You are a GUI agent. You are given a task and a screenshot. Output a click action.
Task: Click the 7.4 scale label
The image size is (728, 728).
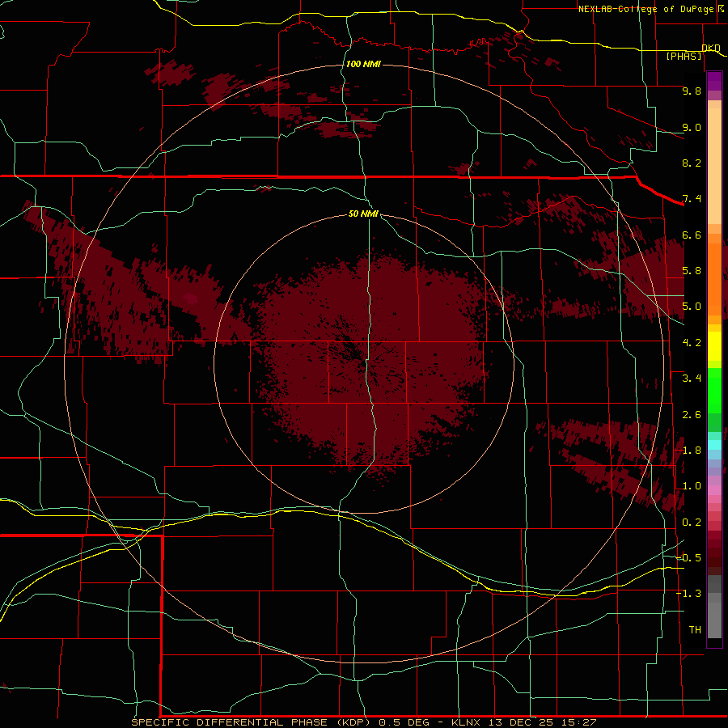692,199
